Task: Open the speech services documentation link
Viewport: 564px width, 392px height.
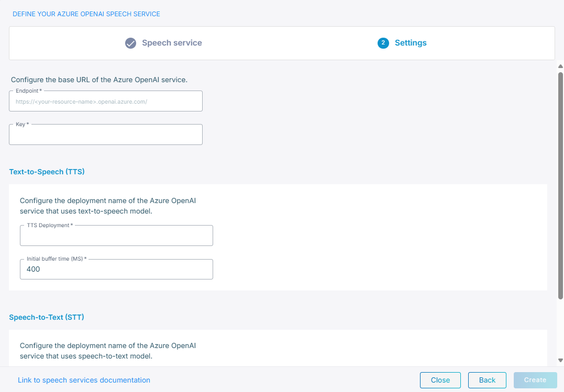Action: 84,380
